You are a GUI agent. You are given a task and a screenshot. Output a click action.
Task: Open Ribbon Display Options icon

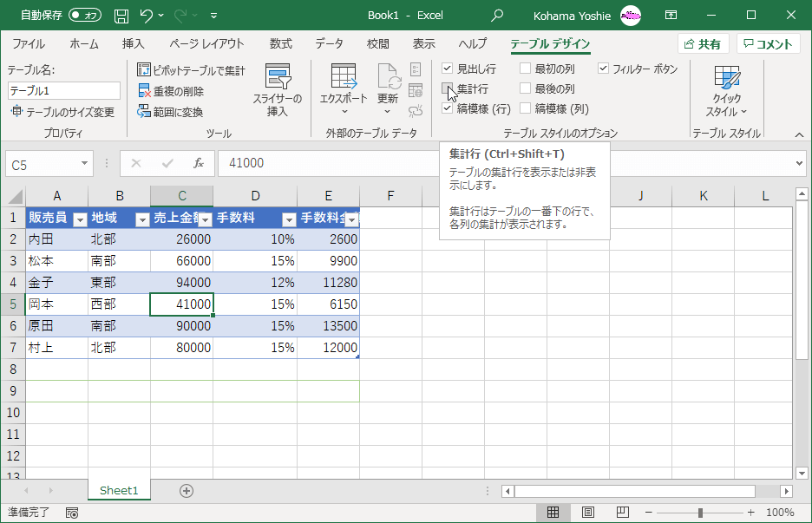(x=671, y=16)
